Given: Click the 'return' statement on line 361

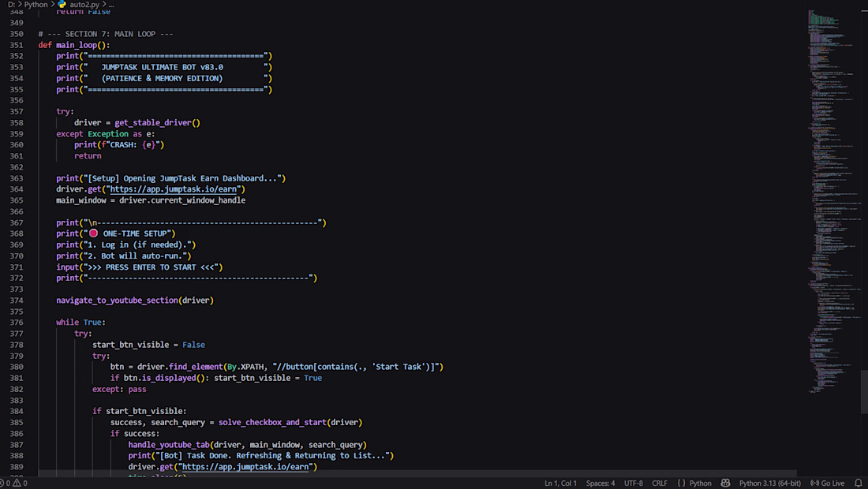Looking at the screenshot, I should click(x=88, y=156).
